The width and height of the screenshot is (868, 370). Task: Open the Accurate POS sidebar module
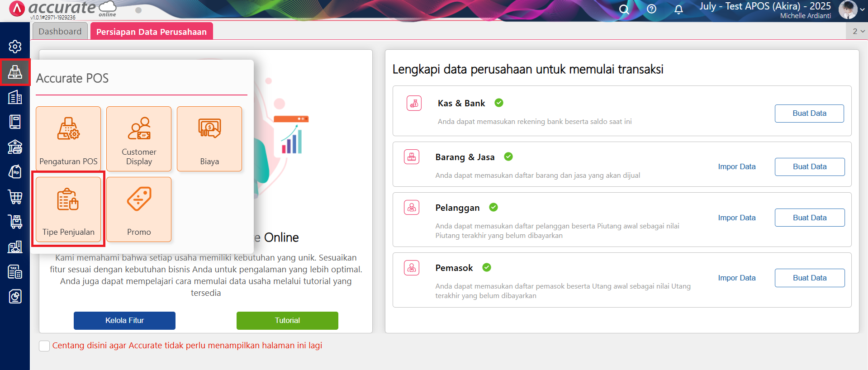tap(15, 72)
